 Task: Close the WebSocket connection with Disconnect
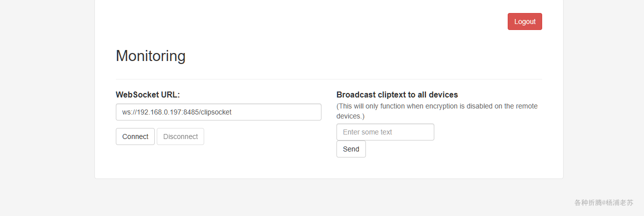(x=180, y=136)
